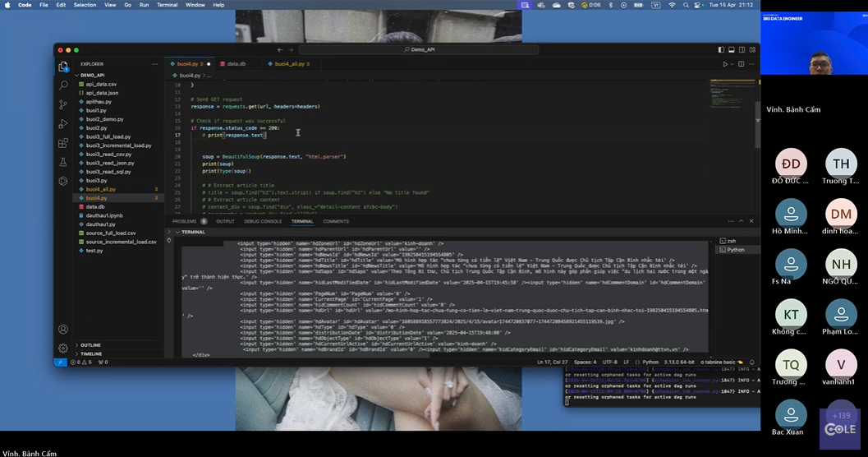Viewport: 868px width, 457px height.
Task: Click the Explorer more actions ellipsis
Action: point(155,64)
